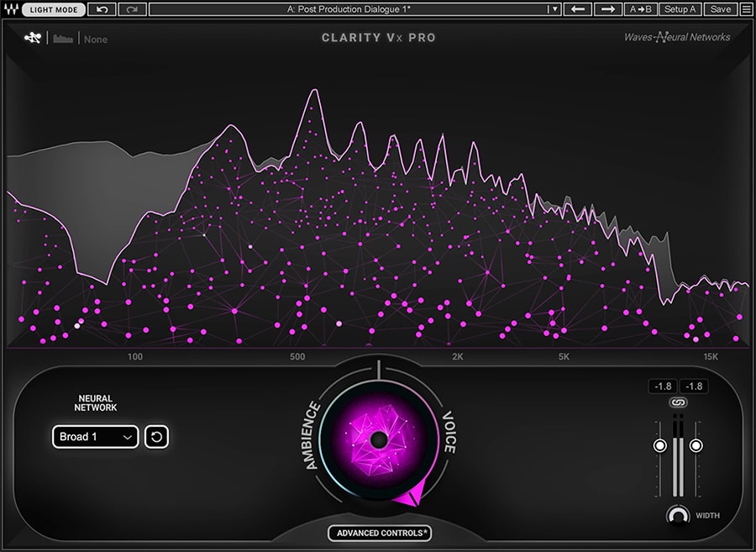Click the Redo arrow icon
The height and width of the screenshot is (552, 756).
pyautogui.click(x=132, y=9)
